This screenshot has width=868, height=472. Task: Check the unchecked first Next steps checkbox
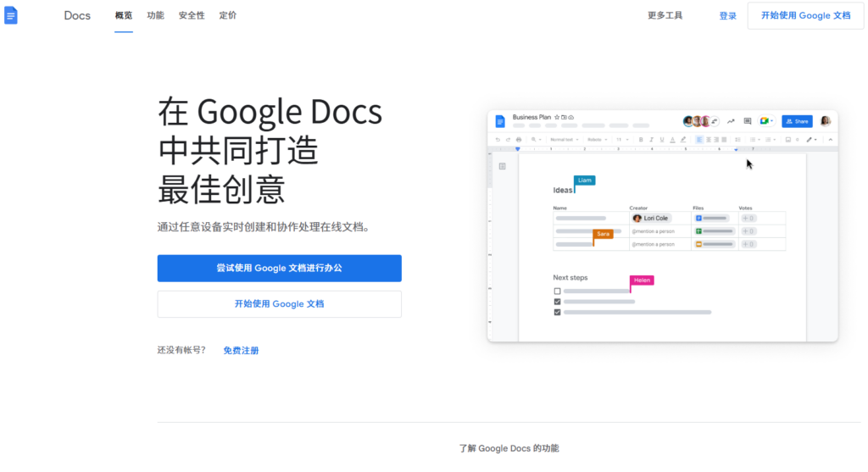coord(557,291)
